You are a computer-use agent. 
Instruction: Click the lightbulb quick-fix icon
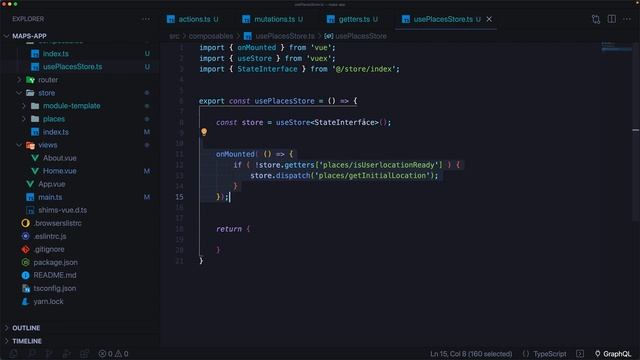[204, 132]
